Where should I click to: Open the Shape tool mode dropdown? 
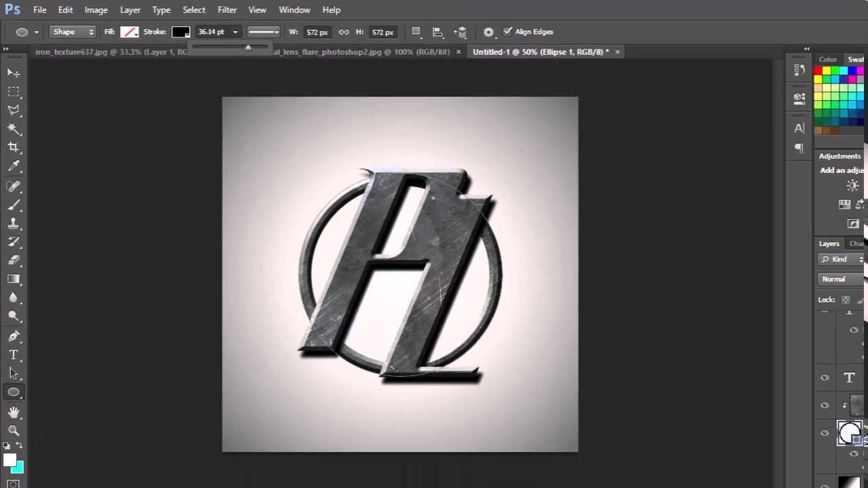click(73, 31)
